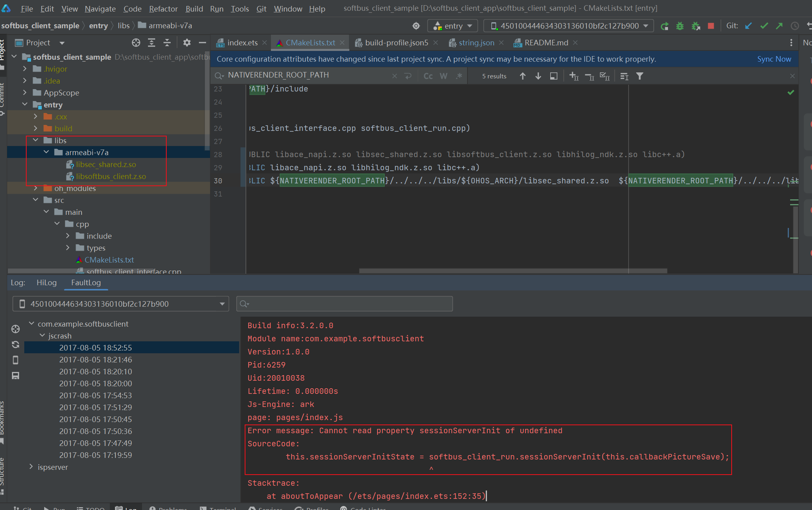Click Git history clock icon
Image resolution: width=812 pixels, height=510 pixels.
tap(794, 26)
